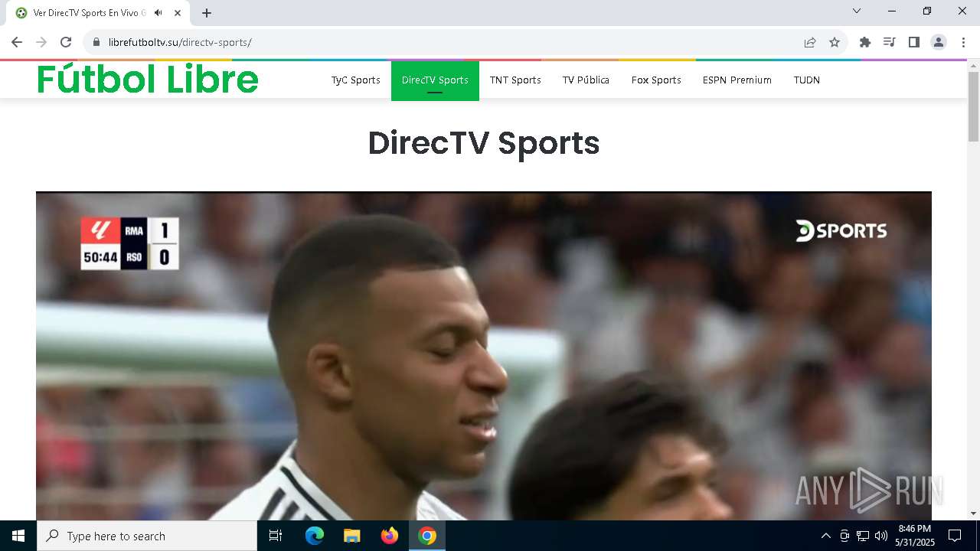This screenshot has width=980, height=551.
Task: Open a new browser tab
Action: click(x=207, y=13)
